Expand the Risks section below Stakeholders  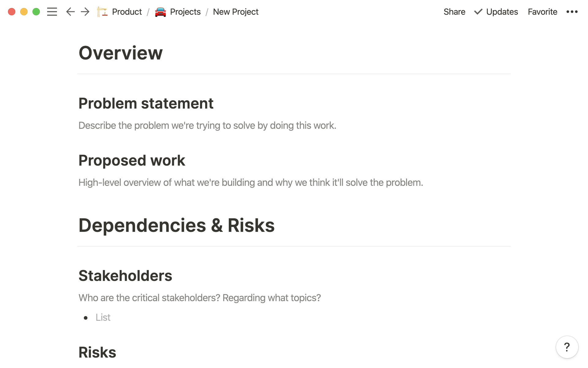[x=97, y=352]
